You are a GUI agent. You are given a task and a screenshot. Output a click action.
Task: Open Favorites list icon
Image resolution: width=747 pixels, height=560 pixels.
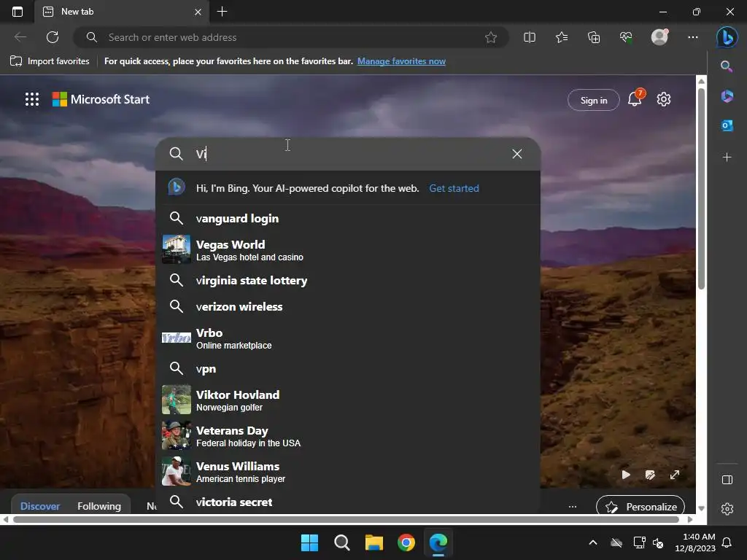(562, 37)
